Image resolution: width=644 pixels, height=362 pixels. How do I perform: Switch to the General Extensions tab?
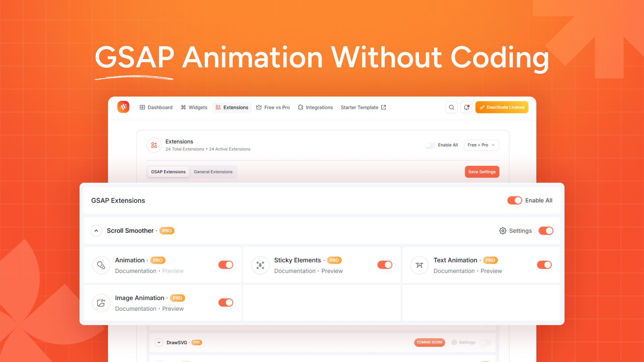point(213,172)
